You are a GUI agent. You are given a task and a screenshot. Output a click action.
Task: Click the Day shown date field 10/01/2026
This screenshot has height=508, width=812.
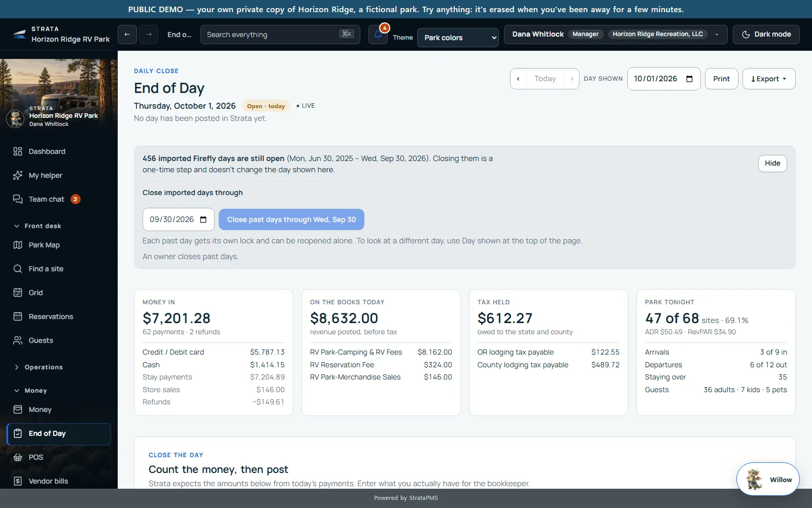pos(664,79)
